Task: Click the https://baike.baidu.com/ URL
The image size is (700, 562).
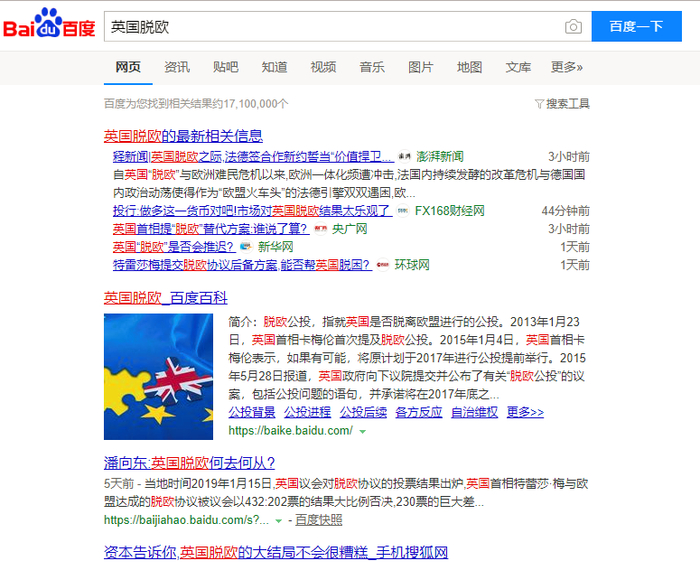Action: (291, 431)
